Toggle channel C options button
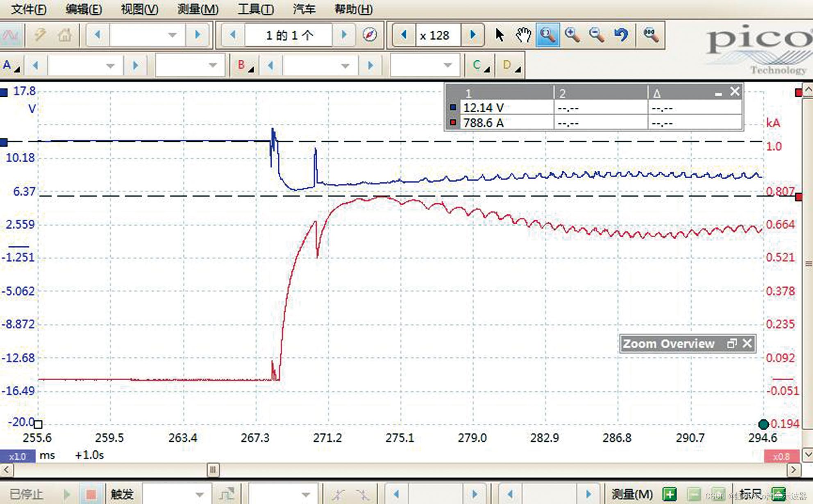Image resolution: width=813 pixels, height=504 pixels. tap(480, 66)
